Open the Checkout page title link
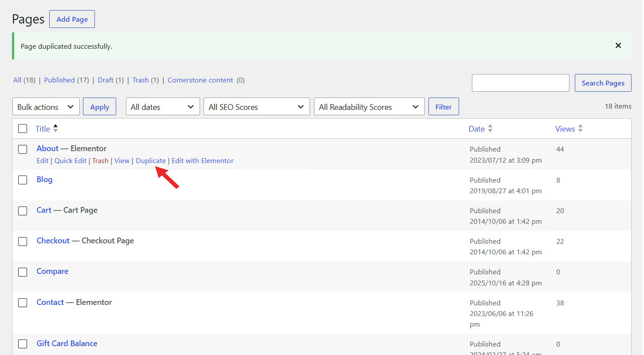 click(53, 241)
